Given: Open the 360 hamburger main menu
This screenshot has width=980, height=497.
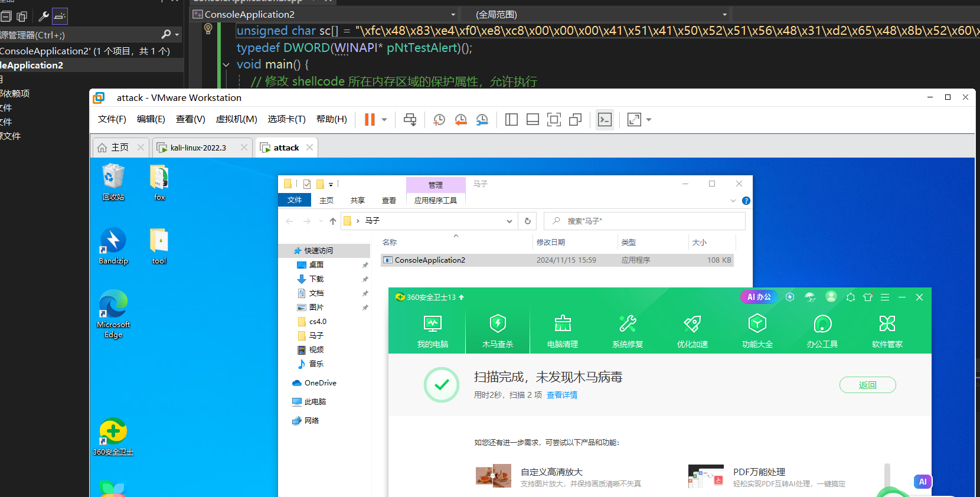Looking at the screenshot, I should point(885,297).
